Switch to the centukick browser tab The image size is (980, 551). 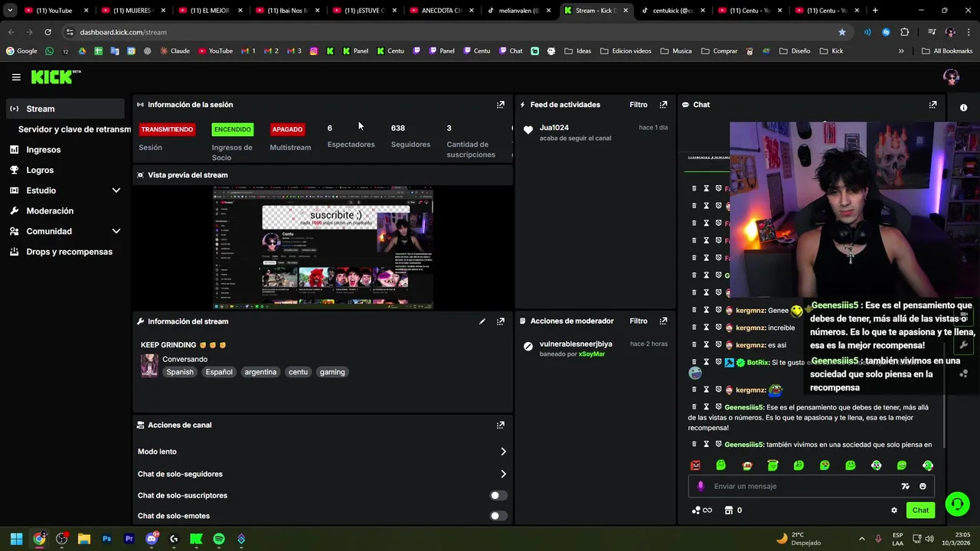[x=674, y=11]
